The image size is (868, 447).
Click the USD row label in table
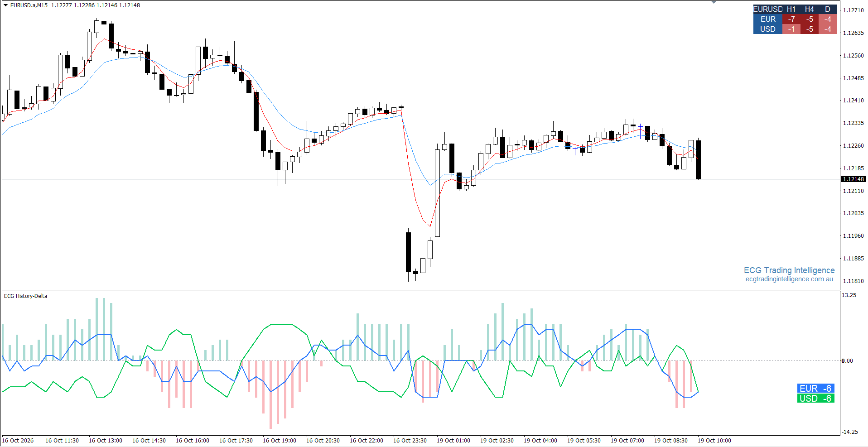pos(768,29)
